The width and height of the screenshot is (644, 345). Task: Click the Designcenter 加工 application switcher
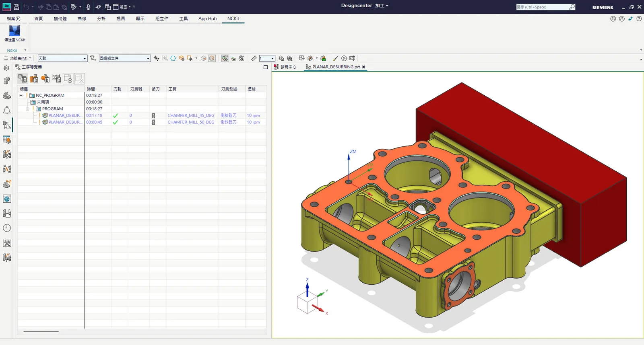[365, 6]
